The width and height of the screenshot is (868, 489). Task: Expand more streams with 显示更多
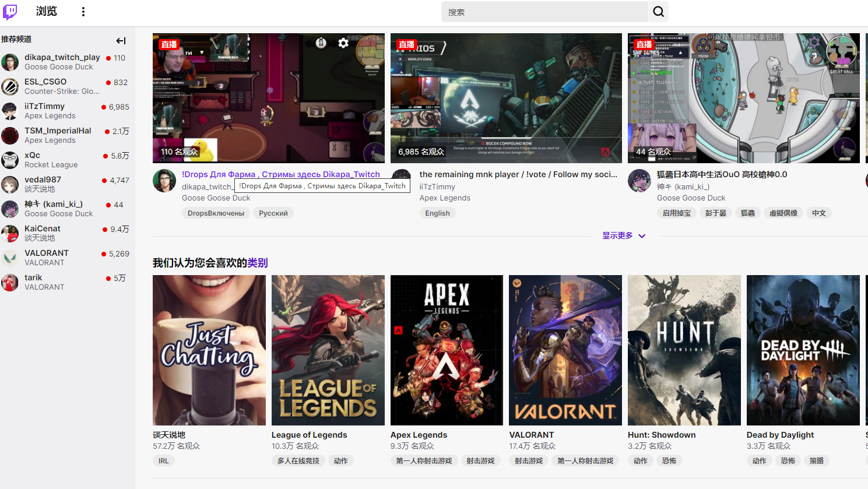click(623, 236)
